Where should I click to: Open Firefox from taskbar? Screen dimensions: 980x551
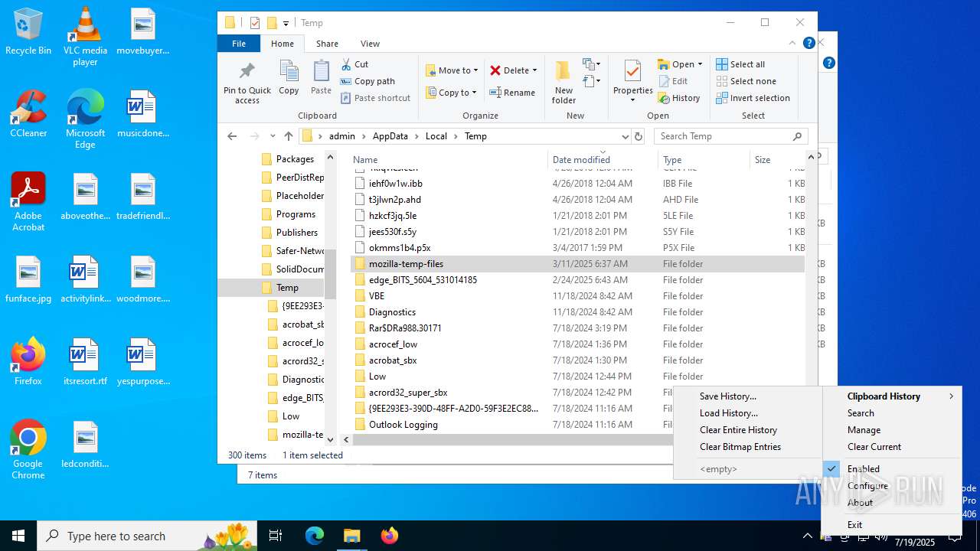[x=390, y=536]
